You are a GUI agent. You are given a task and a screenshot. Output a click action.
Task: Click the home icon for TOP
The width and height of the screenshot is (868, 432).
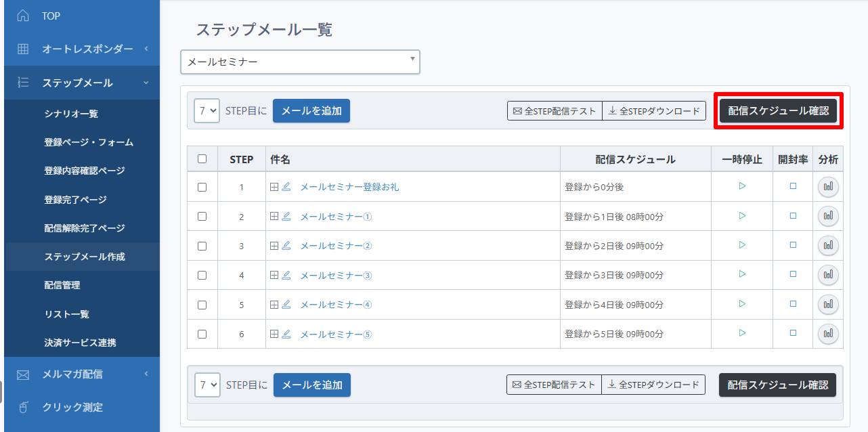[23, 16]
